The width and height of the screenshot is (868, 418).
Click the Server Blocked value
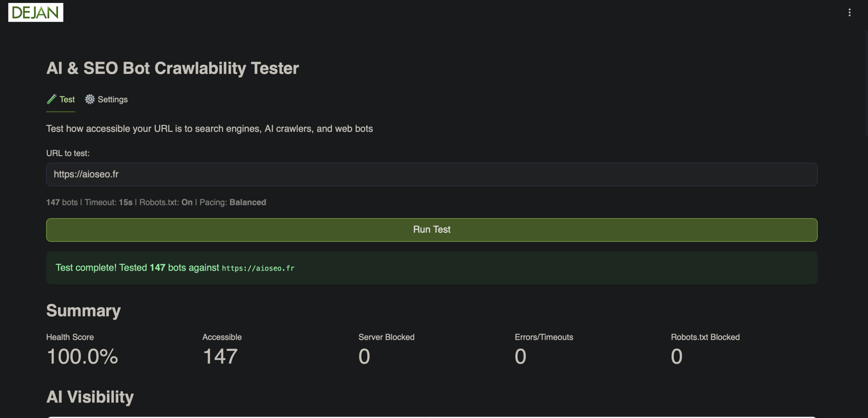[364, 356]
